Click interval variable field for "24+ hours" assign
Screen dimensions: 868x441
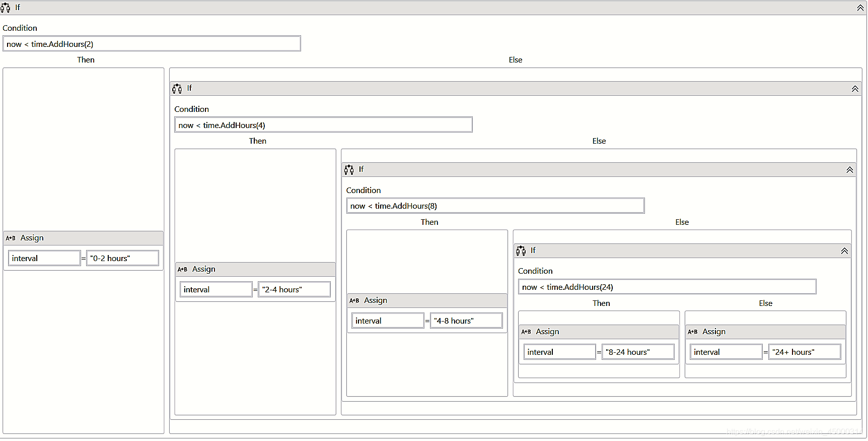coord(726,352)
